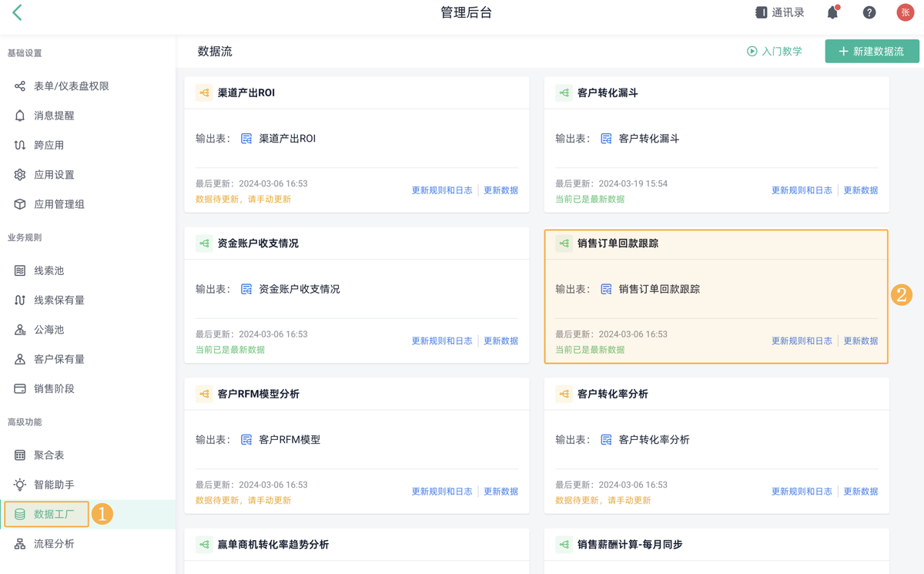
Task: Click the 销售订单回款跟踪 data flow header icon
Action: (x=564, y=243)
